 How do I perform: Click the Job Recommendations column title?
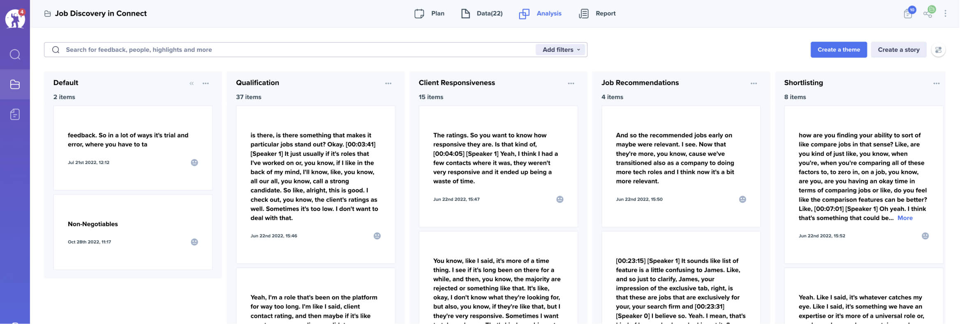(640, 83)
